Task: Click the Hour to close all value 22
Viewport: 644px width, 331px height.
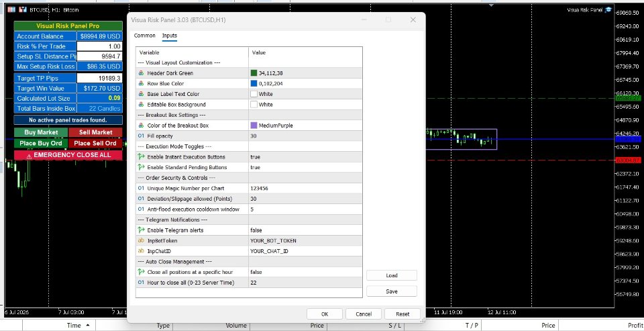Action: (x=253, y=283)
